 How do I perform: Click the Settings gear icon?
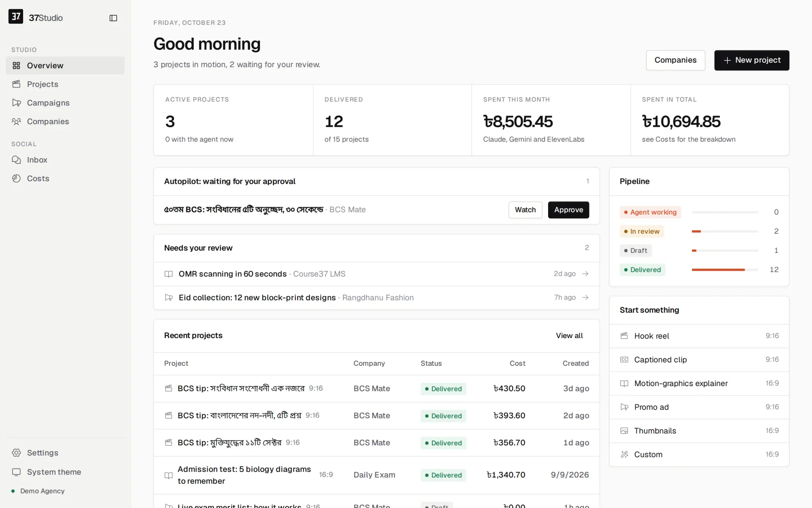click(16, 453)
